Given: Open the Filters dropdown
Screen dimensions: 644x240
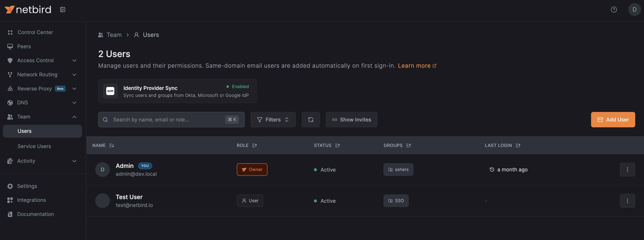Looking at the screenshot, I should (273, 120).
